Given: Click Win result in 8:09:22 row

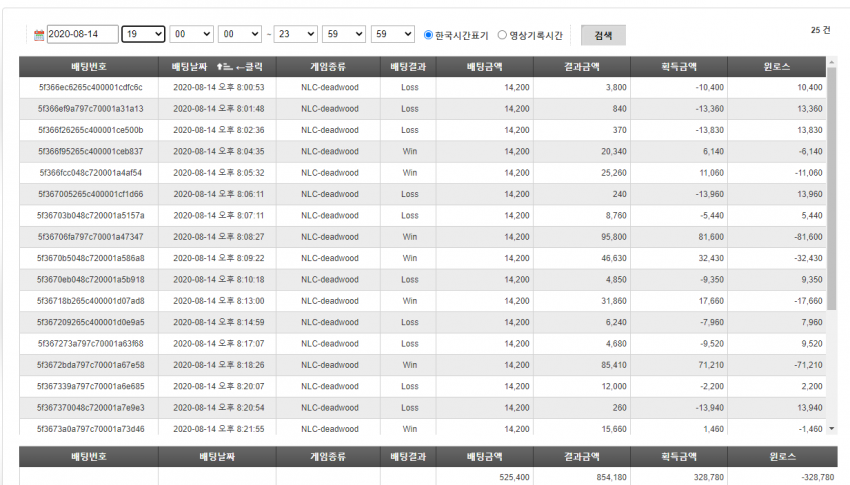Looking at the screenshot, I should (x=410, y=258).
